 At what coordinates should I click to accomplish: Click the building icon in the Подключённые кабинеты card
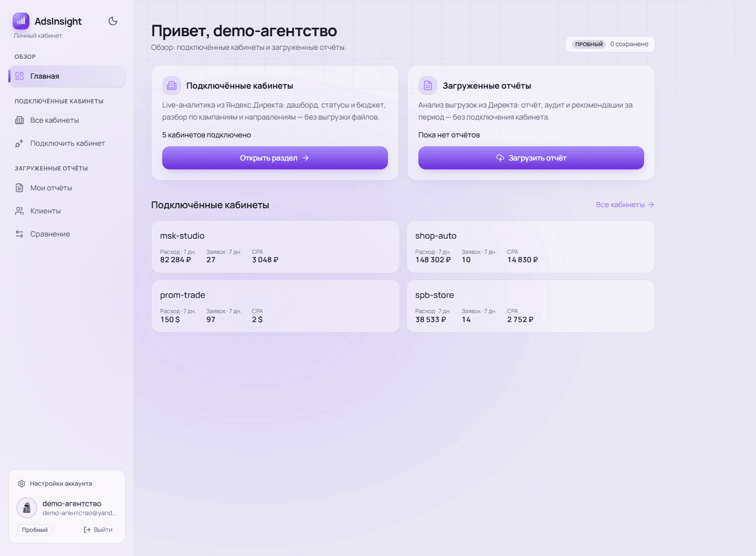point(172,85)
